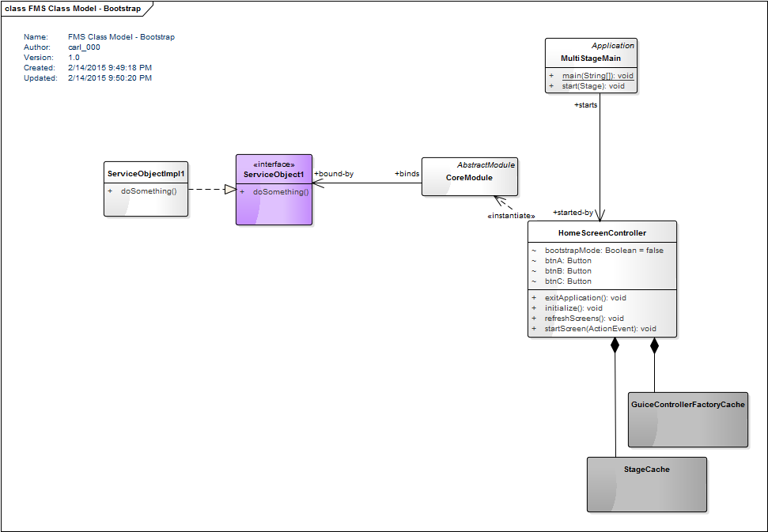768x532 pixels.
Task: Click the initialize(): void operation
Action: point(573,308)
